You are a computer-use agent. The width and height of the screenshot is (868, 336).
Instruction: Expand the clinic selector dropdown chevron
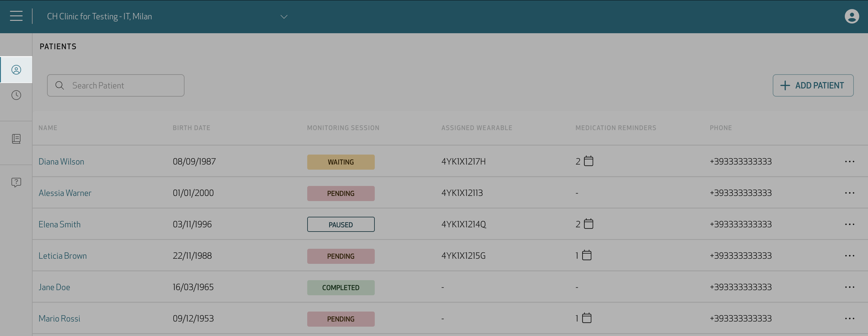[x=284, y=17]
